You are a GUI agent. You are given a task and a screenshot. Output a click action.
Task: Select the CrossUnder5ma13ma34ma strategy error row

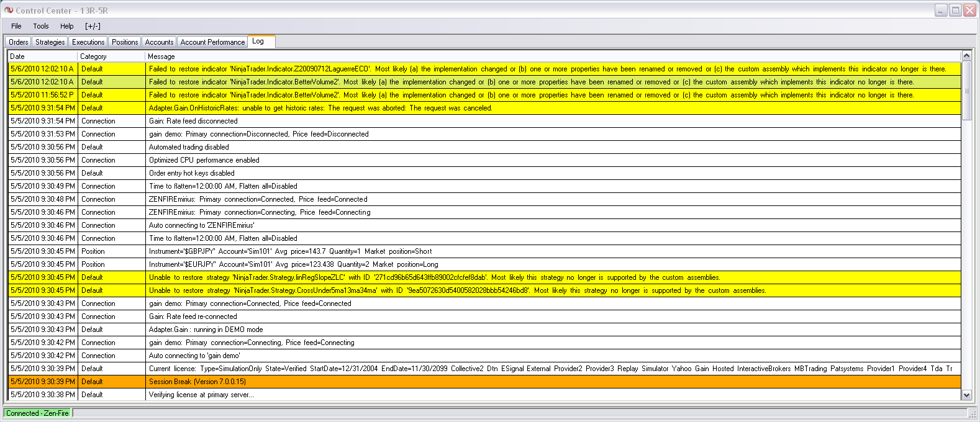pyautogui.click(x=484, y=290)
